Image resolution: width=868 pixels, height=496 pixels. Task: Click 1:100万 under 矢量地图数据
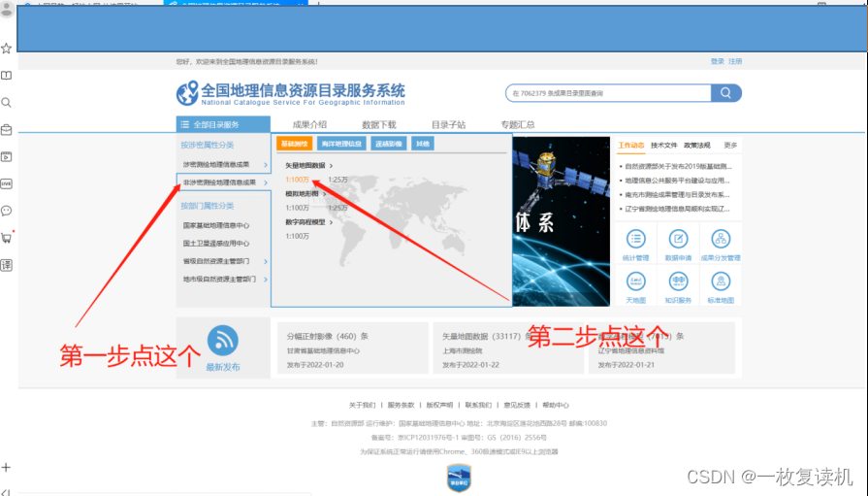[x=298, y=180]
